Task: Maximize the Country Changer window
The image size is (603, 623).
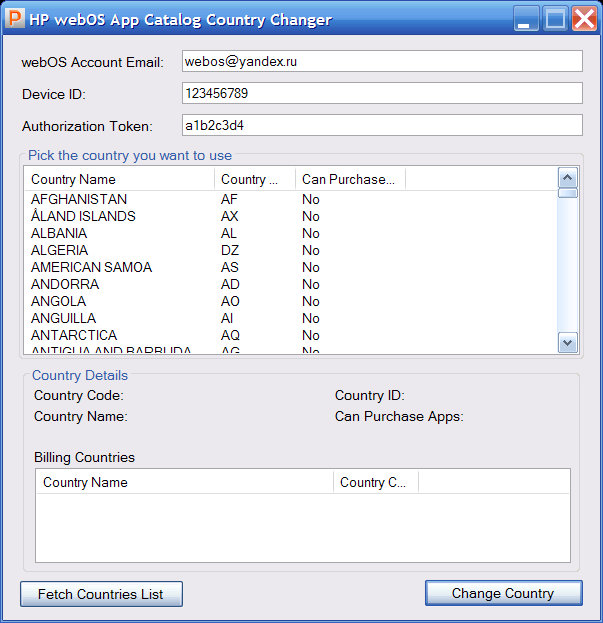Action: [x=555, y=19]
